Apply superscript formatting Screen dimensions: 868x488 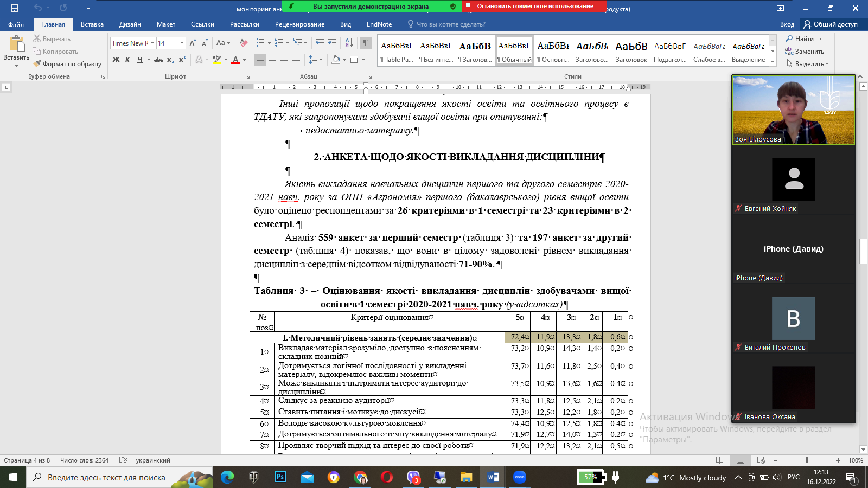coord(182,60)
